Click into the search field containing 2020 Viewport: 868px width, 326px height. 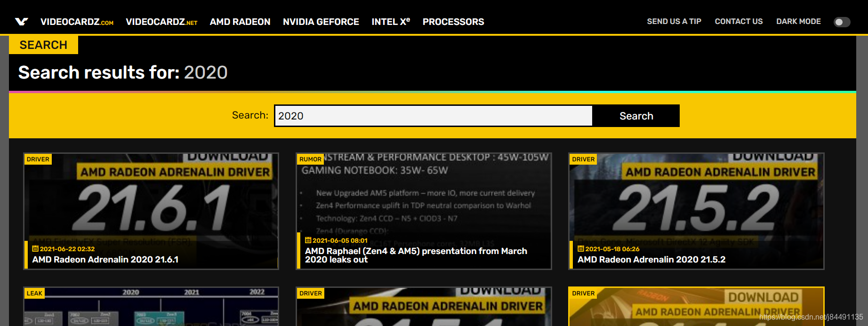coord(433,116)
